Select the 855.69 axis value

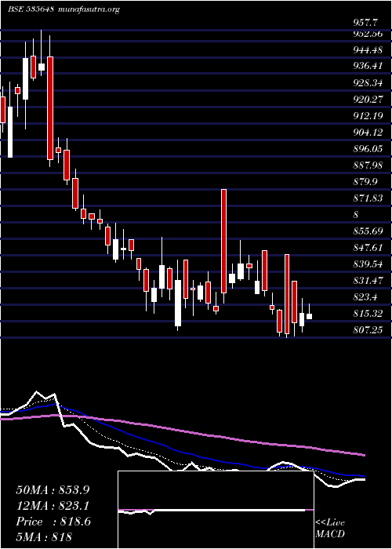tap(368, 231)
